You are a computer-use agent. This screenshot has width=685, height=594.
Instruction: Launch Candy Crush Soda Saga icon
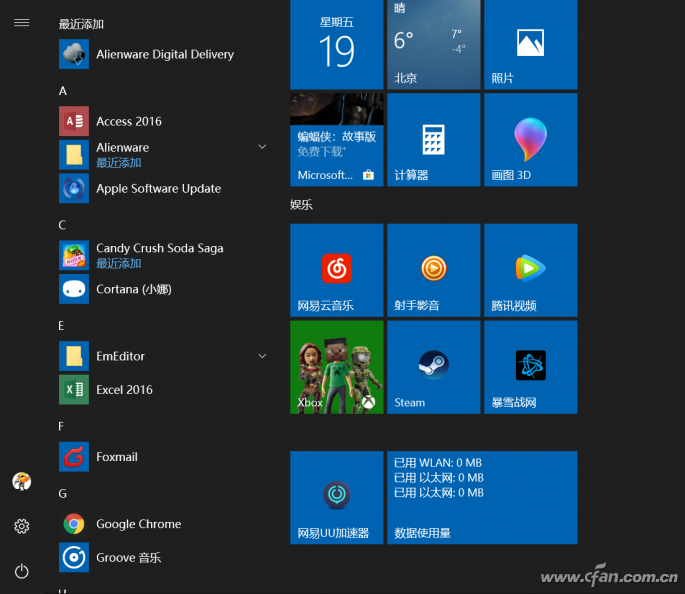pyautogui.click(x=74, y=255)
